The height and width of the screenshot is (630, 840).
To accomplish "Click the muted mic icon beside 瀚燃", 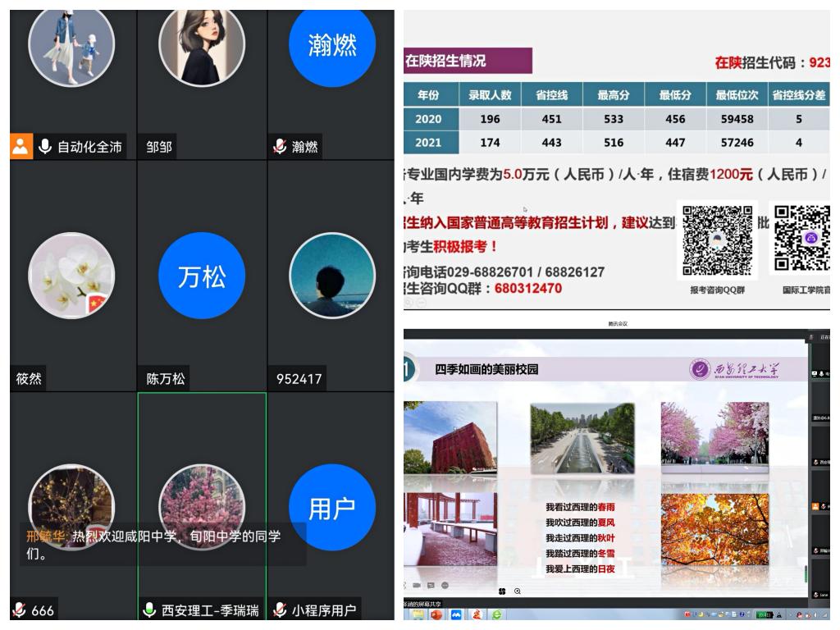I will [x=280, y=147].
